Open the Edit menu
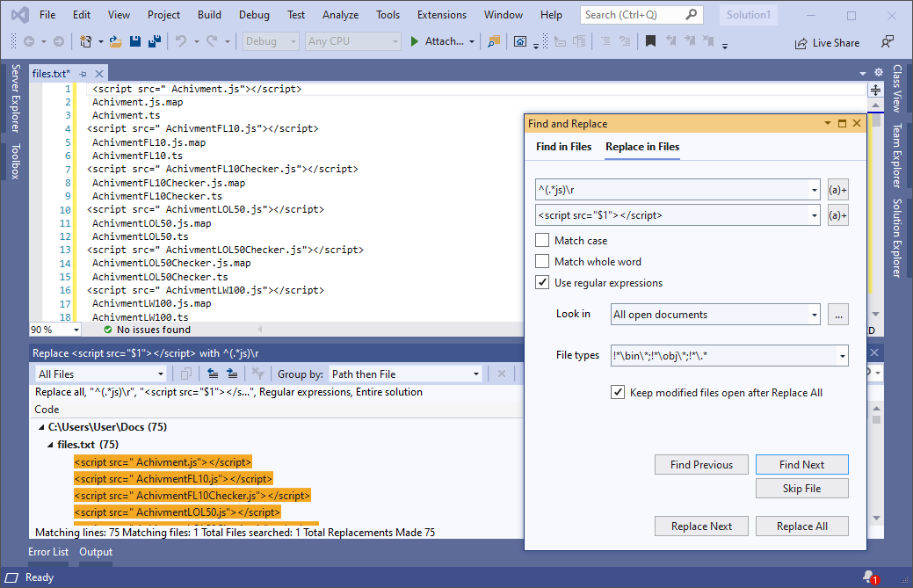 pyautogui.click(x=82, y=15)
